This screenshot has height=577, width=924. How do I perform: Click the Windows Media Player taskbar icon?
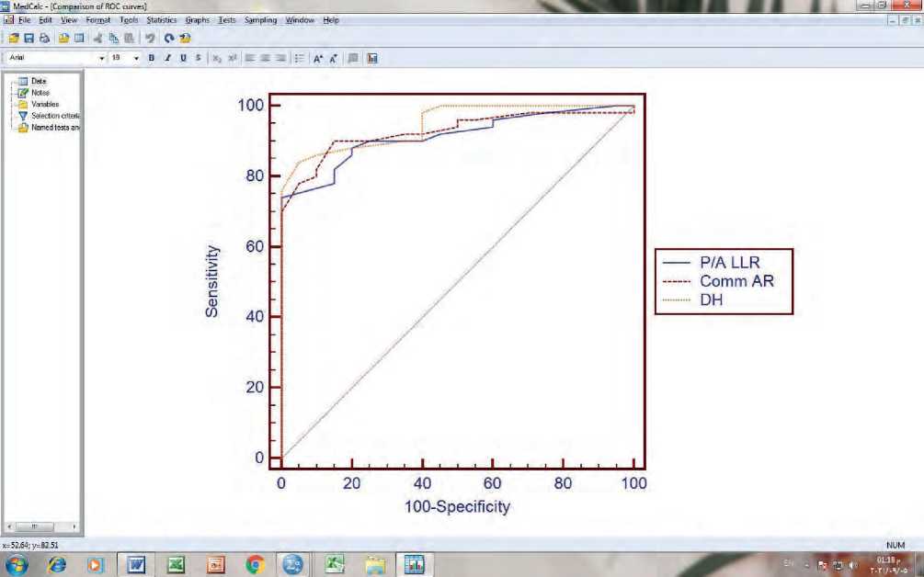click(95, 565)
